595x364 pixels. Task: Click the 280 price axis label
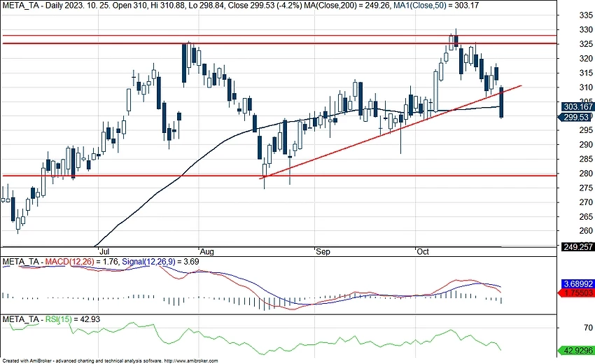tap(586, 174)
